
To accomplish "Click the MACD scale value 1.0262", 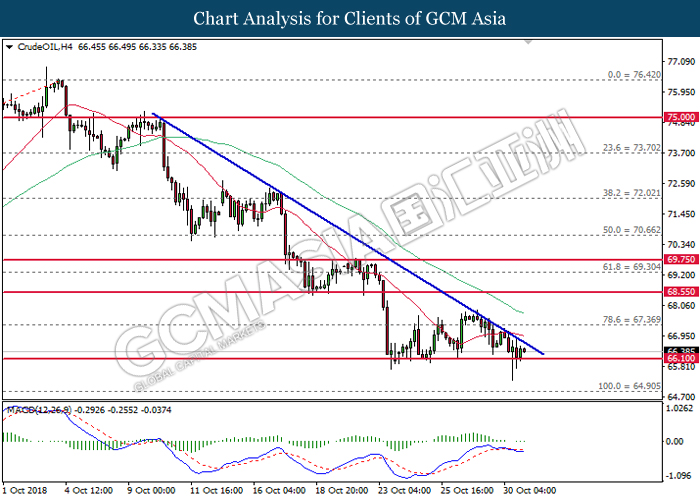I will point(679,408).
